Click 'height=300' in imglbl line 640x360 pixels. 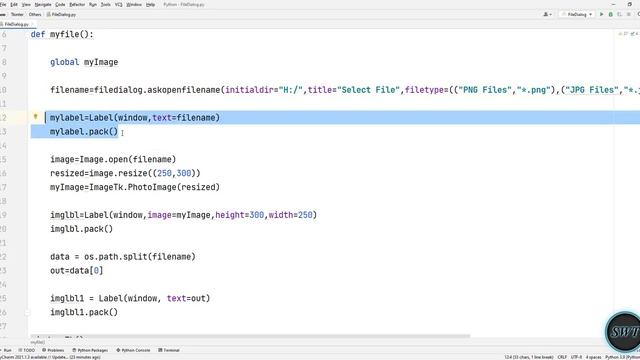[x=240, y=215]
